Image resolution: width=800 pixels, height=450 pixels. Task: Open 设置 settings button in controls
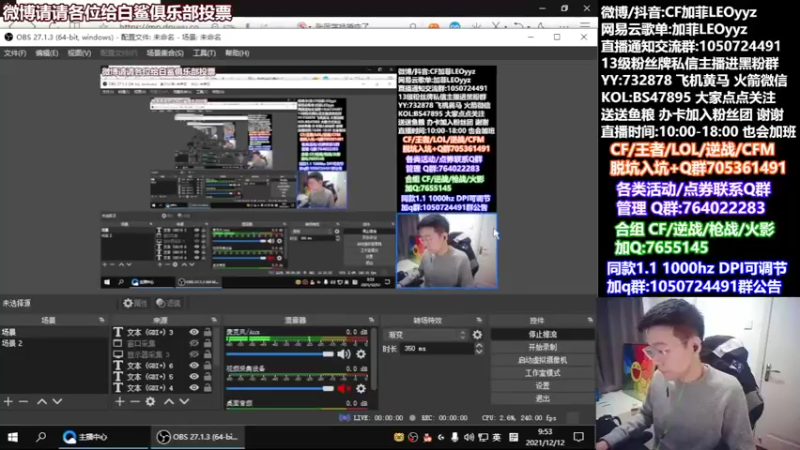[x=542, y=386]
